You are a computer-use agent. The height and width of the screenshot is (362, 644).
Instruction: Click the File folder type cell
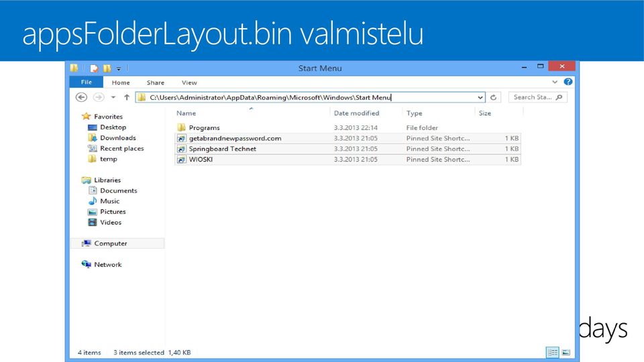(x=422, y=128)
